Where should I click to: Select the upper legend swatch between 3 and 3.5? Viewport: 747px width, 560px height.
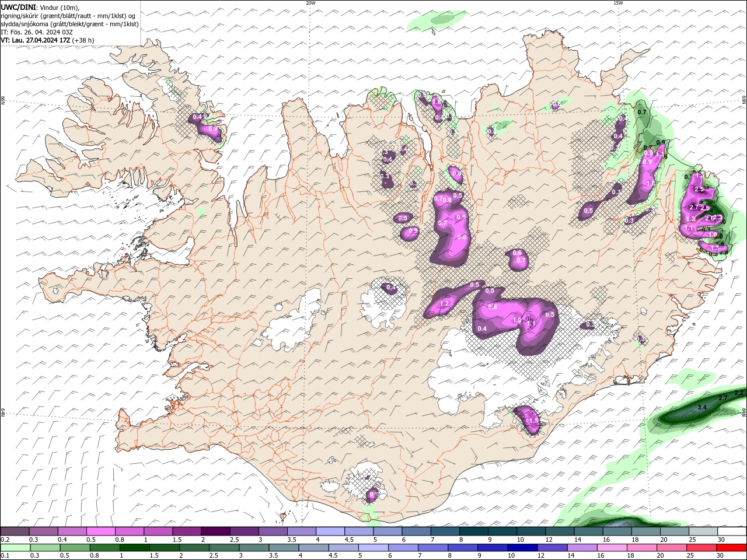click(x=273, y=531)
